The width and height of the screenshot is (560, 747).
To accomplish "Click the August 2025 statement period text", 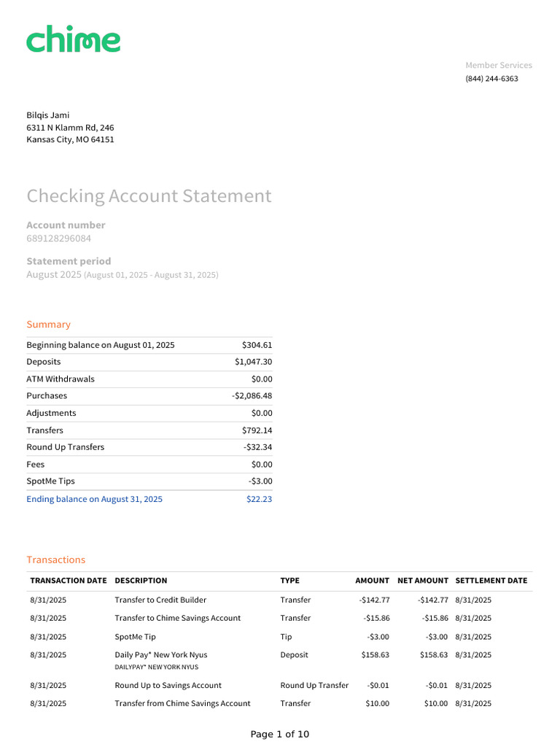I will 122,275.
